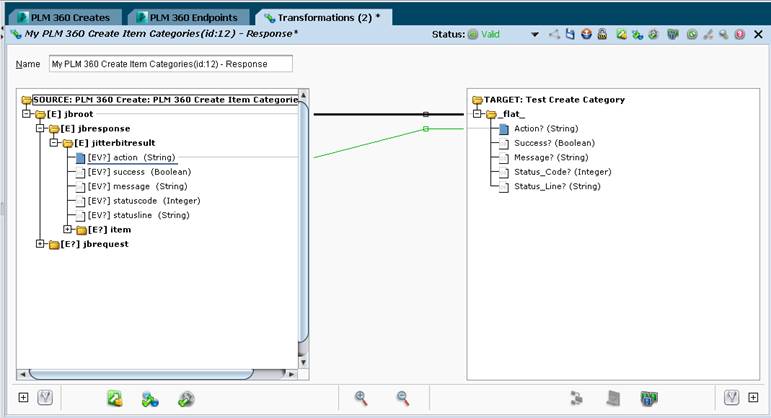
Task: Click the green wrench icon in bottom toolbar
Action: (186, 399)
